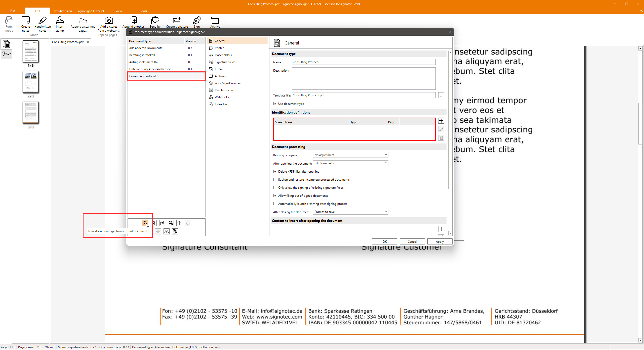The width and height of the screenshot is (644, 350).
Task: Click the import document types tray icon
Action: [167, 231]
